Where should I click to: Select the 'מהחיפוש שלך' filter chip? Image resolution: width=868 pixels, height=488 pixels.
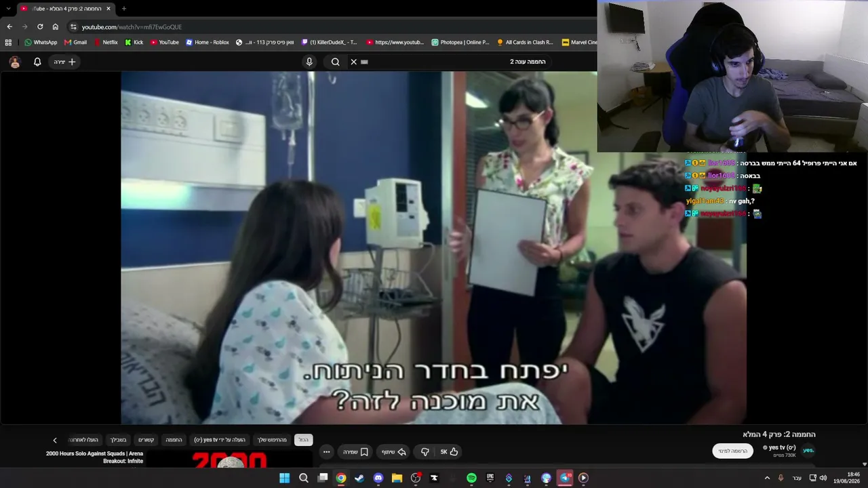point(272,440)
